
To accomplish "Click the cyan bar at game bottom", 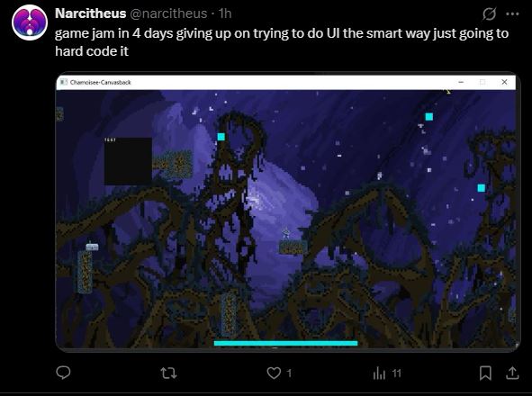I will (285, 344).
